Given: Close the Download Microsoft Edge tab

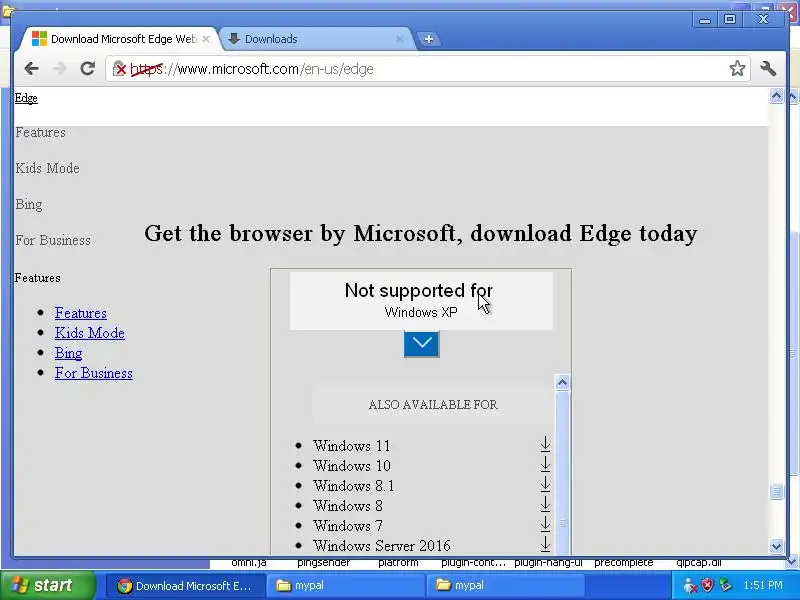Looking at the screenshot, I should click(x=206, y=39).
